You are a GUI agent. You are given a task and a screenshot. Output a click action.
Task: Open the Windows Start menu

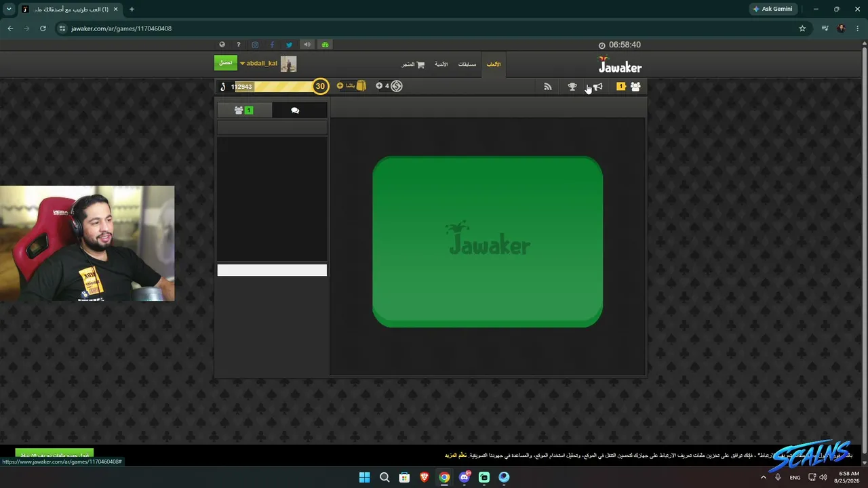coord(364,477)
